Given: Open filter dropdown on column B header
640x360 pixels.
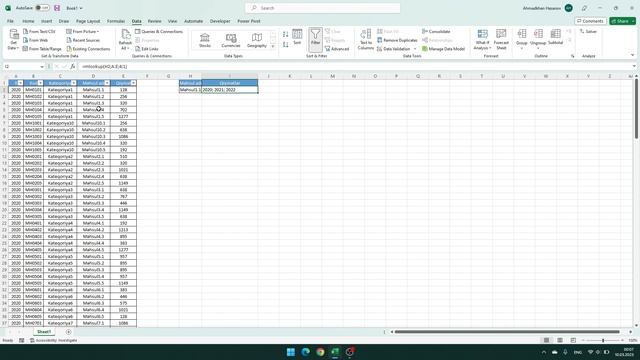Looking at the screenshot, I should (x=40, y=83).
